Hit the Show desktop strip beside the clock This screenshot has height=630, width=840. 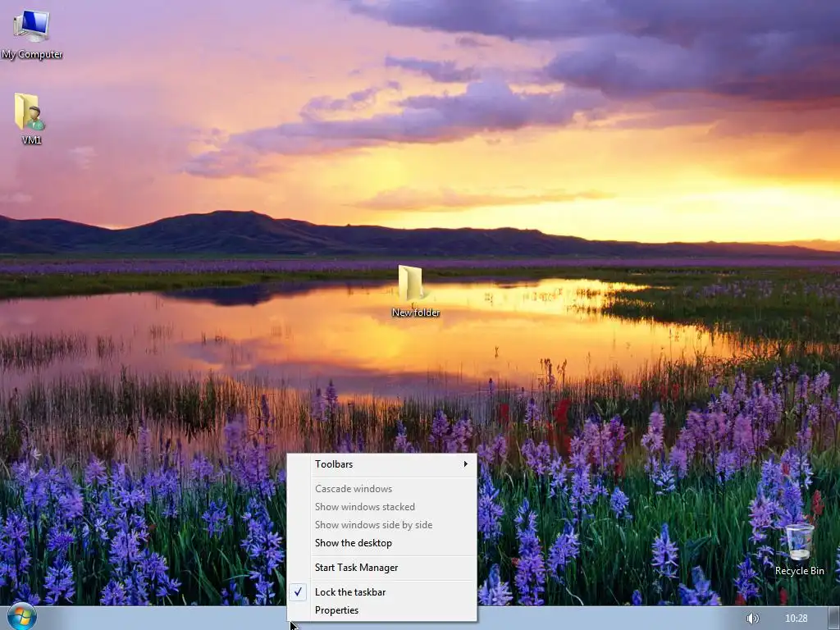click(x=834, y=619)
